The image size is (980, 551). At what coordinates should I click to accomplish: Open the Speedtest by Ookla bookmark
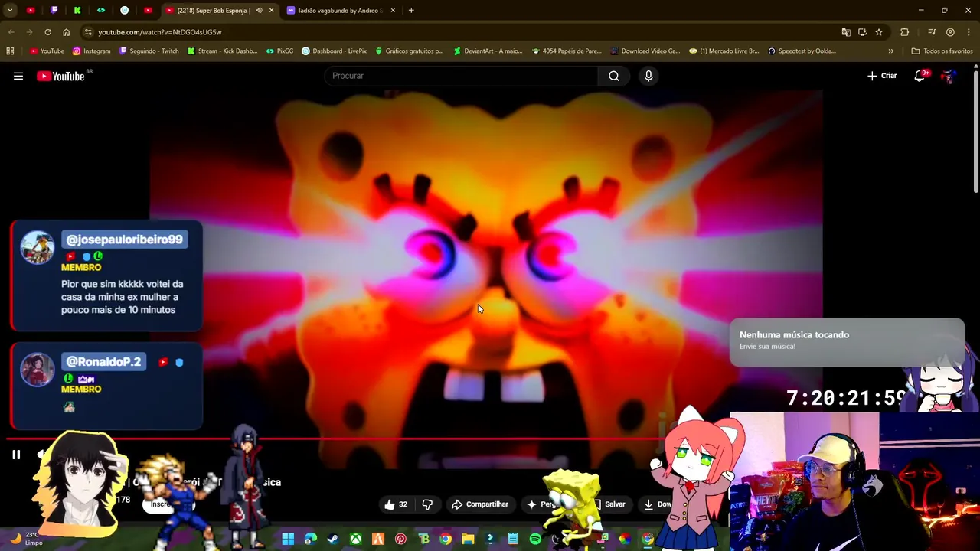(x=802, y=51)
